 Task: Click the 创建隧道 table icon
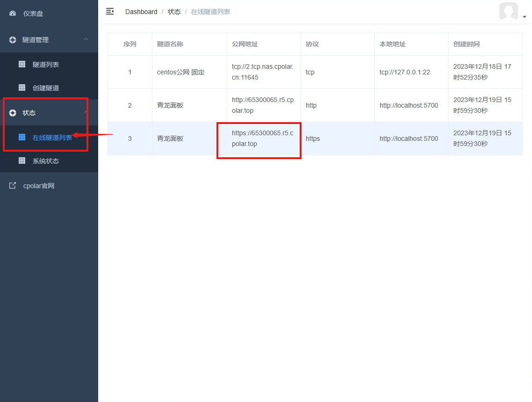(x=22, y=88)
